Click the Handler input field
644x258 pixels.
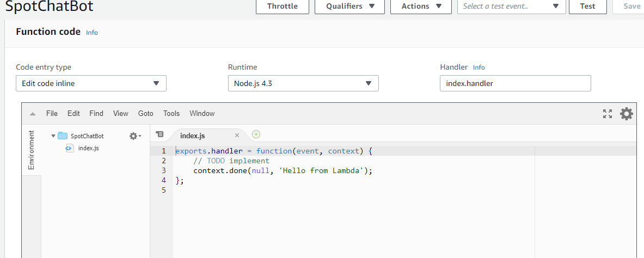(515, 83)
